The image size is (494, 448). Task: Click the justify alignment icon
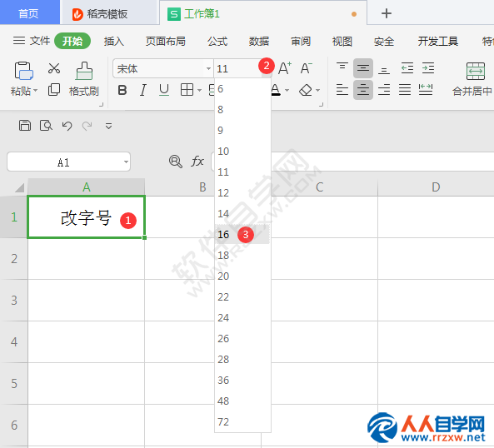point(405,90)
